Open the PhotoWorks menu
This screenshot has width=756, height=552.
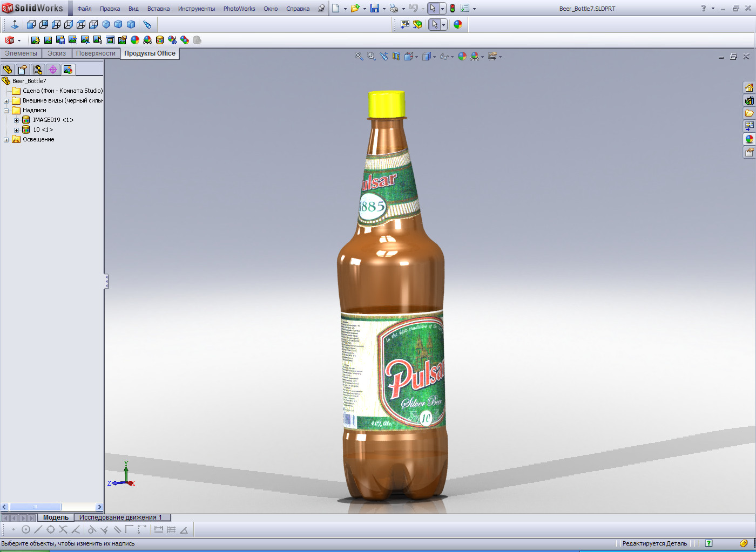tap(239, 9)
